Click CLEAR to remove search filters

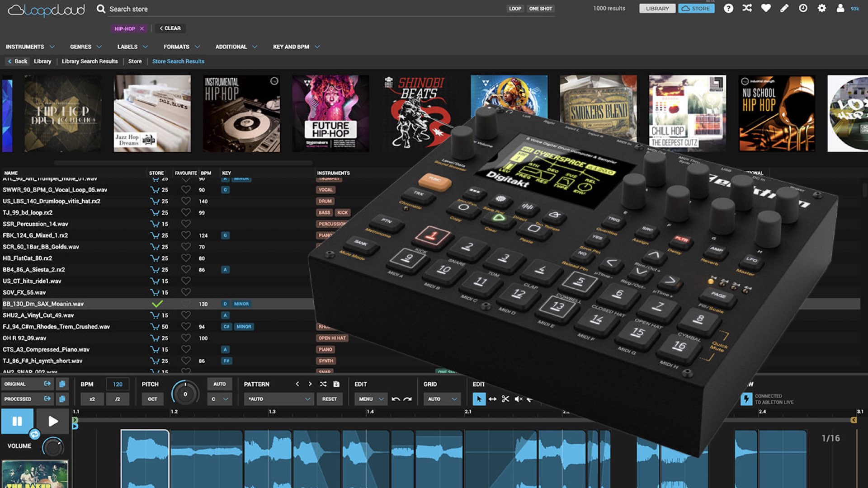[x=170, y=28]
